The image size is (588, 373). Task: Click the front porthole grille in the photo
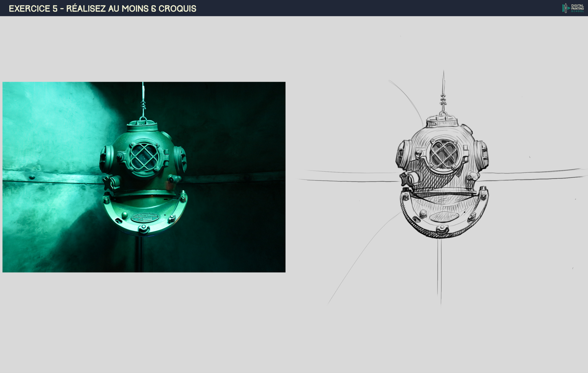[x=144, y=157]
